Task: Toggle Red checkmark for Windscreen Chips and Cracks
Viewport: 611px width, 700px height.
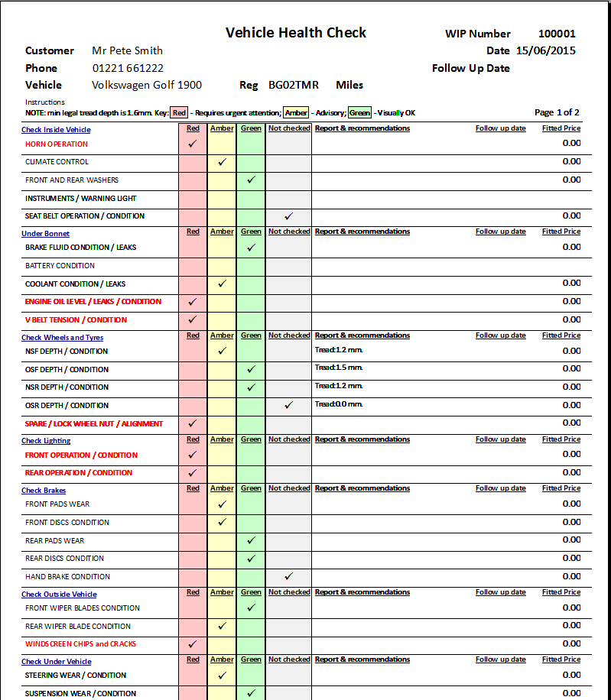Action: click(x=193, y=644)
